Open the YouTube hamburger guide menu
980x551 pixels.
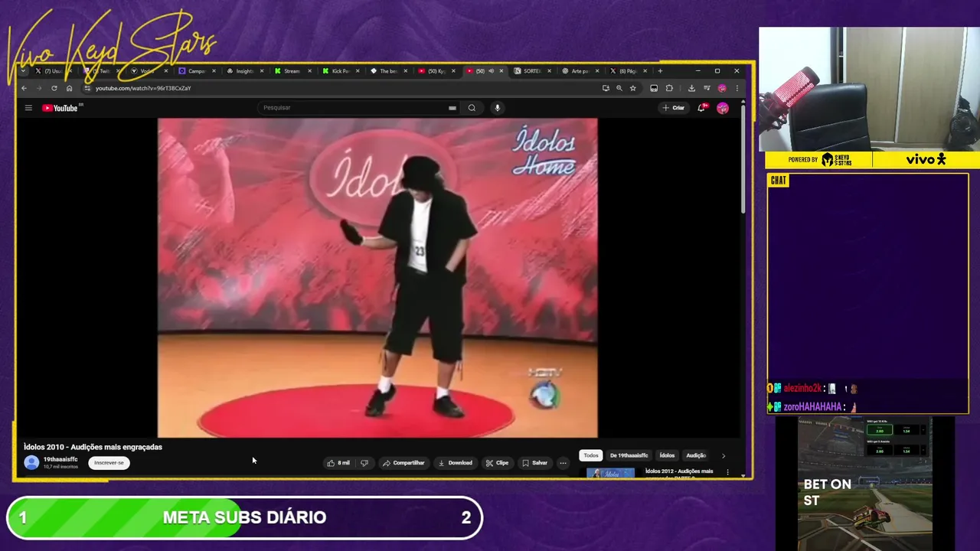pos(28,108)
